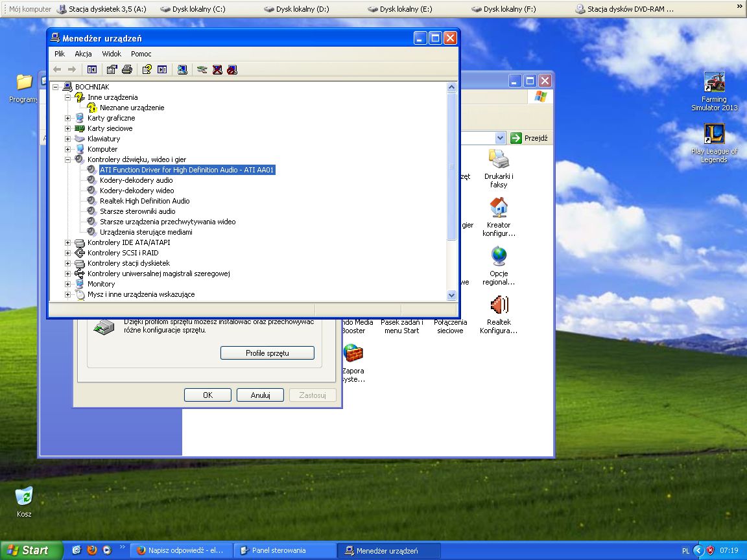This screenshot has height=560, width=747.
Task: Switch to Panel sterowania taskbar button
Action: pyautogui.click(x=285, y=550)
